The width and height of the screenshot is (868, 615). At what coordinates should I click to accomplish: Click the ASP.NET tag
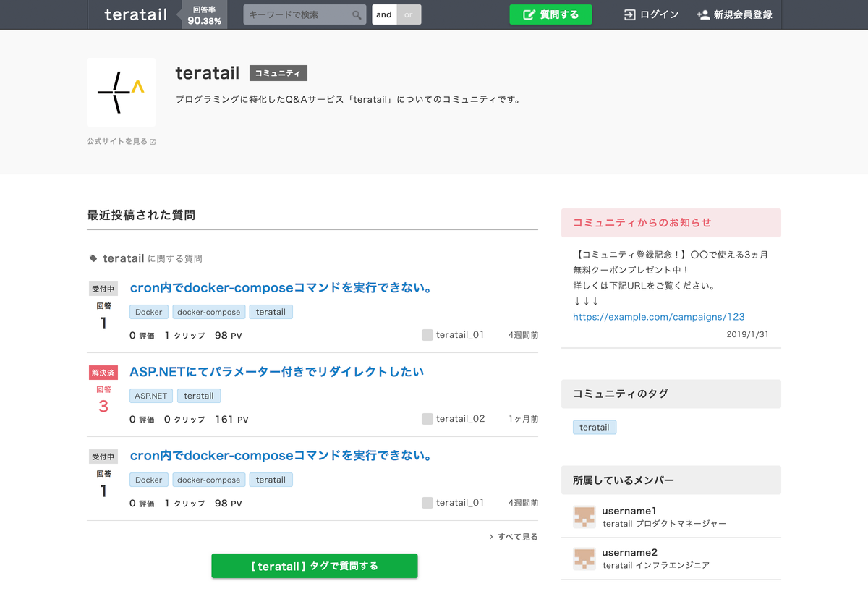150,396
